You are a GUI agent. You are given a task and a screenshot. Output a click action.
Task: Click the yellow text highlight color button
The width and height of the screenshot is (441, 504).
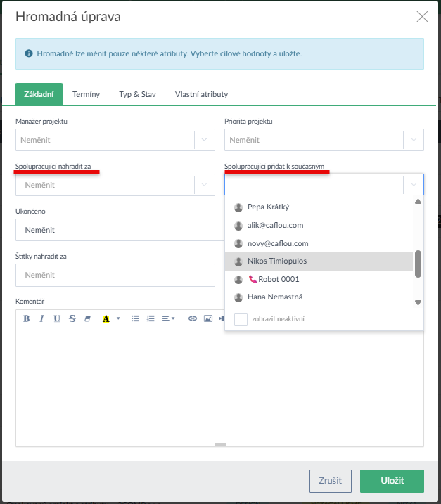click(106, 318)
